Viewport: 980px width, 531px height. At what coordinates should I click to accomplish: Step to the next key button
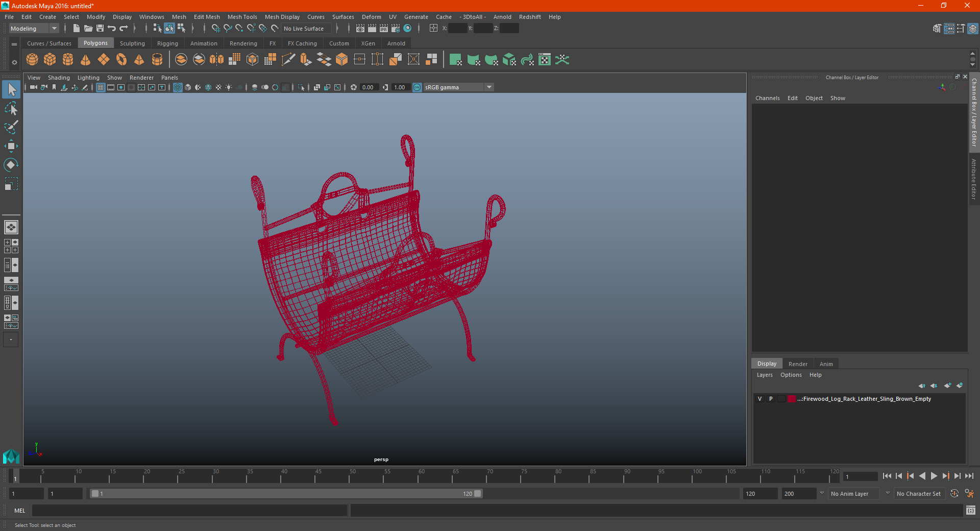click(945, 476)
